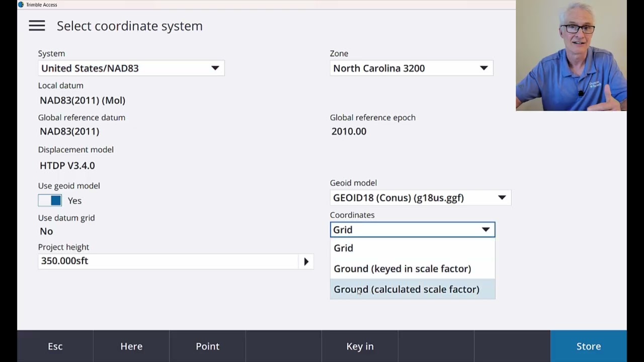Click the presenter webcam video thumbnail
Viewport: 644px width, 362px height.
point(571,55)
